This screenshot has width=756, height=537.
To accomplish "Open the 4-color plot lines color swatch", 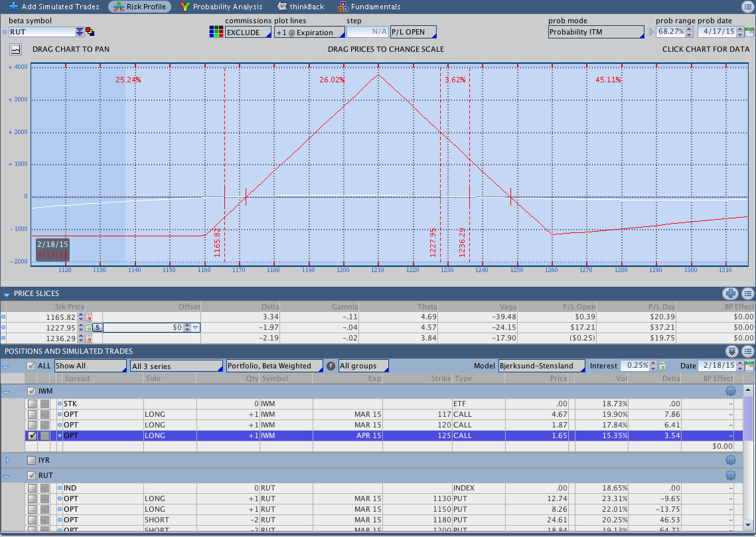I will click(216, 32).
